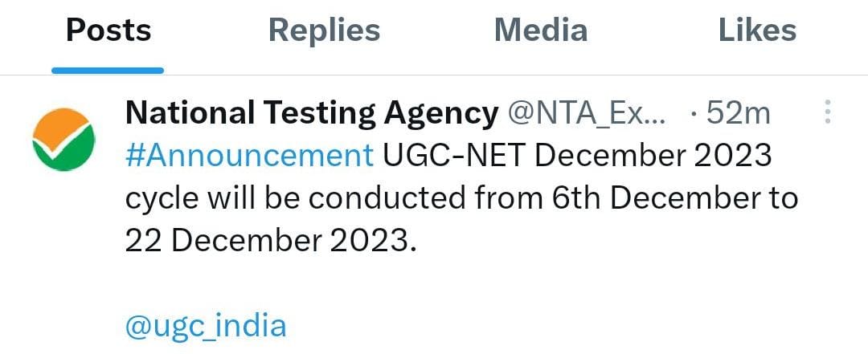Click the National Testing Agency profile avatar
The image size is (868, 354).
[62, 138]
